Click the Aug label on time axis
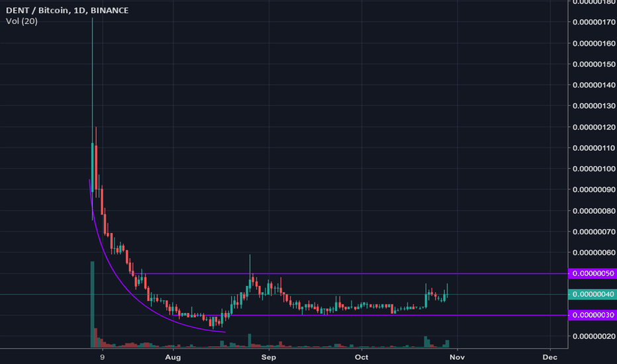The image size is (617, 364). [173, 357]
